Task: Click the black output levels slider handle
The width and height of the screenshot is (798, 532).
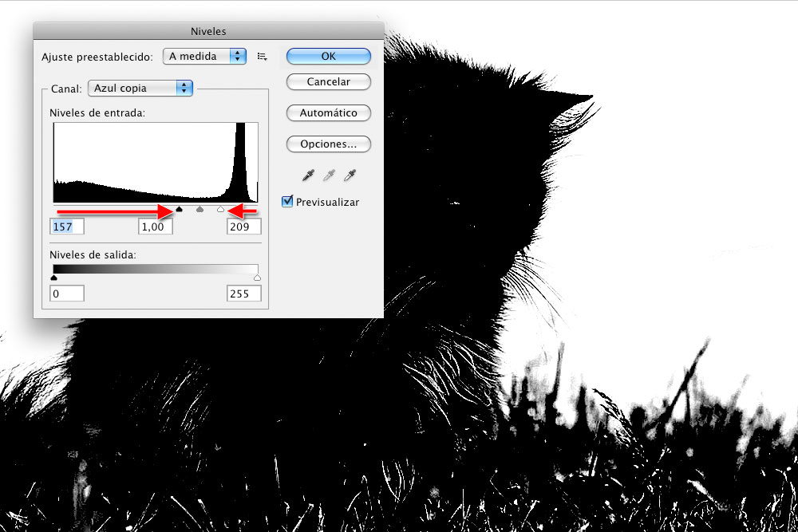Action: (54, 278)
